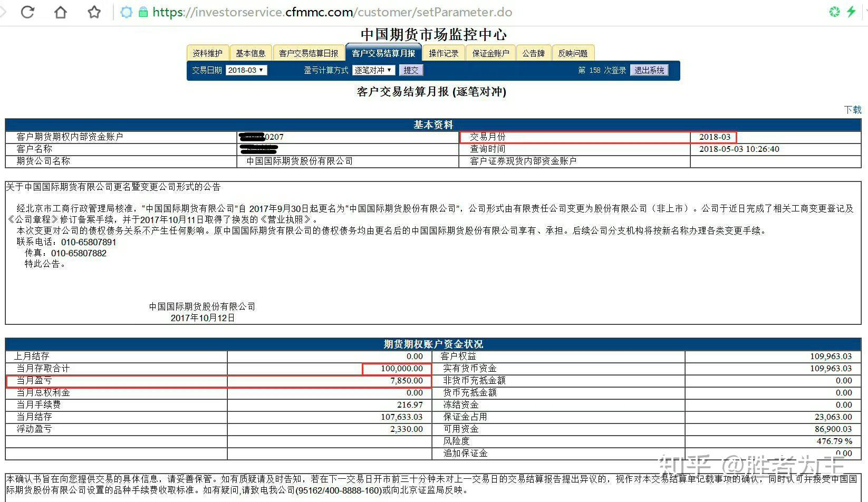The height and width of the screenshot is (502, 868).
Task: Open the 客户交易结算日报 tab
Action: click(x=308, y=52)
